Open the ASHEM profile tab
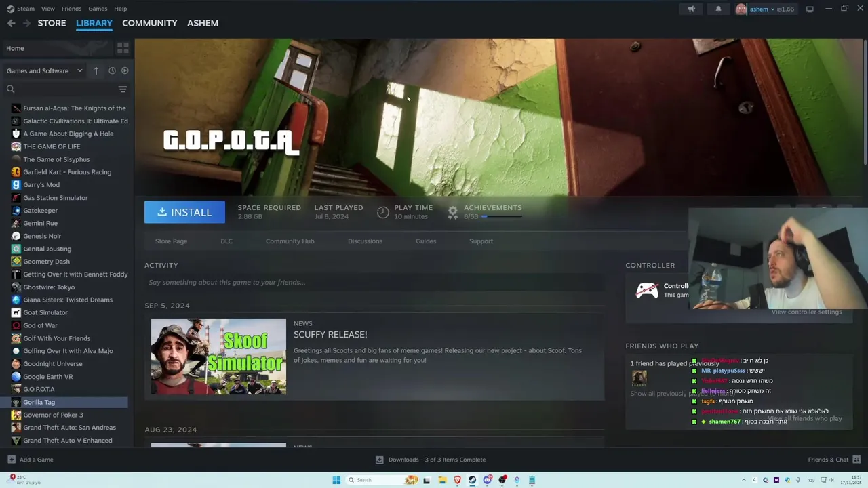This screenshot has width=868, height=488. tap(203, 23)
